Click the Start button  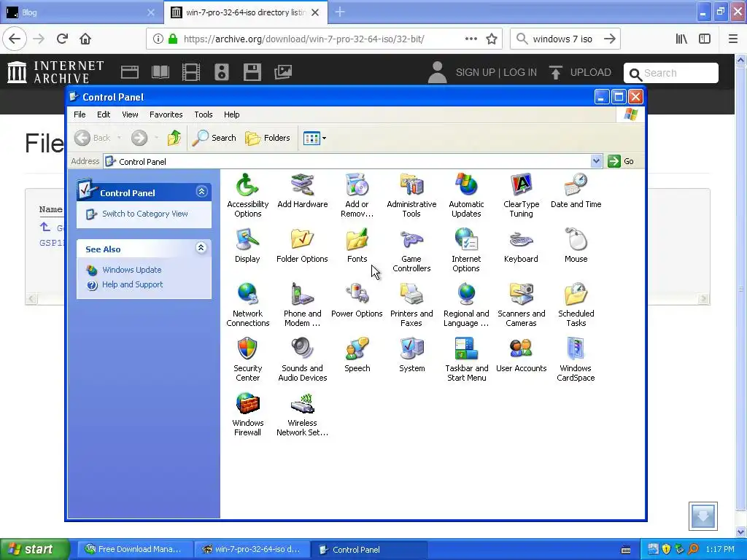click(x=34, y=549)
